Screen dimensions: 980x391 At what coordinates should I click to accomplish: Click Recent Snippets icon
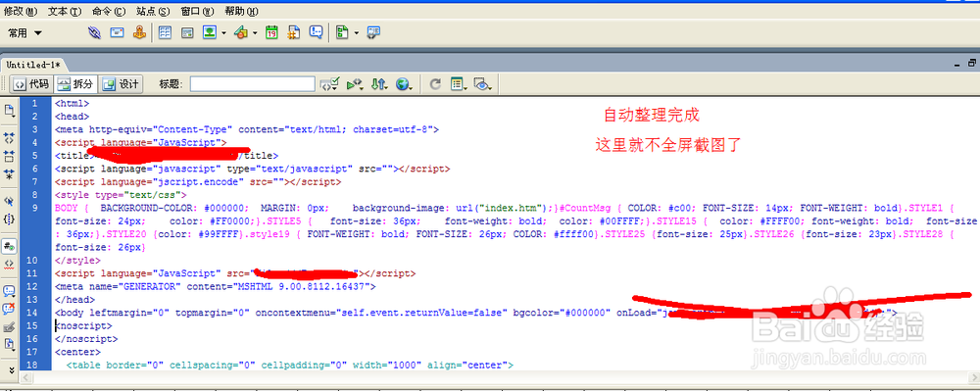pyautogui.click(x=10, y=344)
